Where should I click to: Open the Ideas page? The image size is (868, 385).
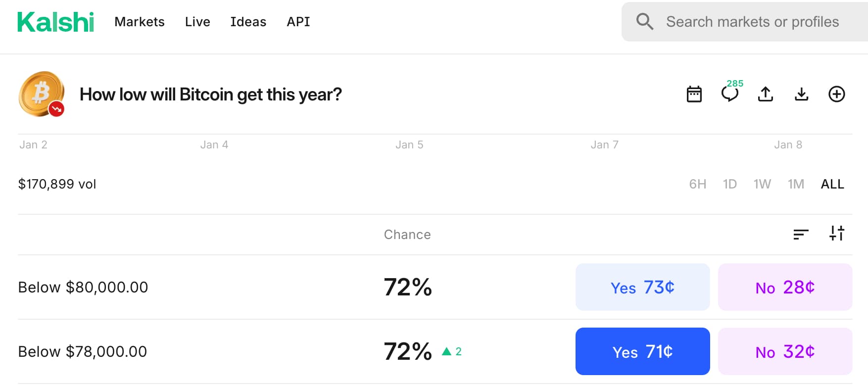point(248,22)
